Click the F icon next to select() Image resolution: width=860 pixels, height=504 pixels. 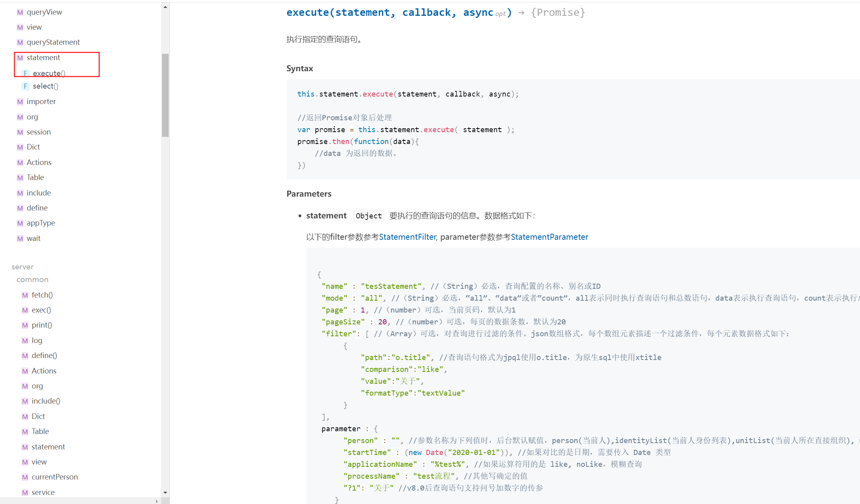pyautogui.click(x=25, y=86)
